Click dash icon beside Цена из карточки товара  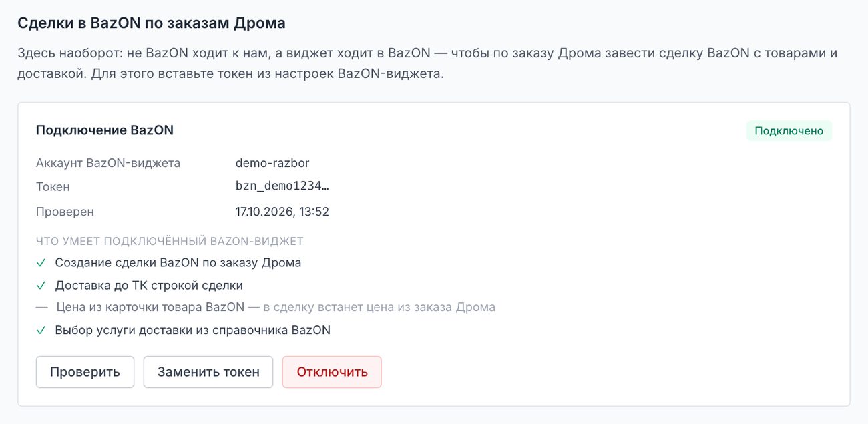click(x=42, y=308)
